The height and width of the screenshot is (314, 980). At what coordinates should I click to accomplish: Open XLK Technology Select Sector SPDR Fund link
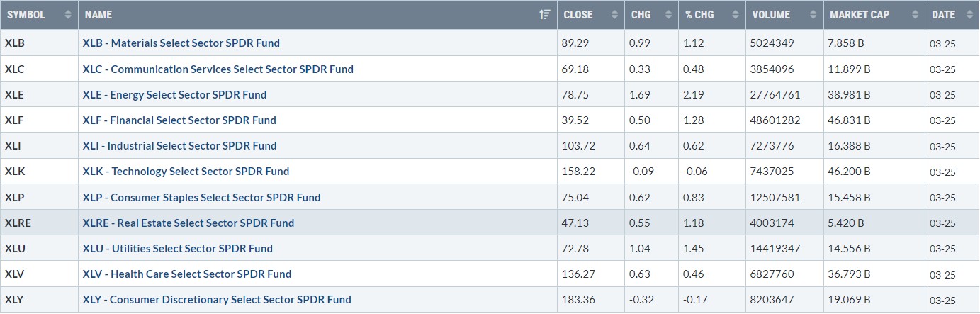(x=186, y=172)
